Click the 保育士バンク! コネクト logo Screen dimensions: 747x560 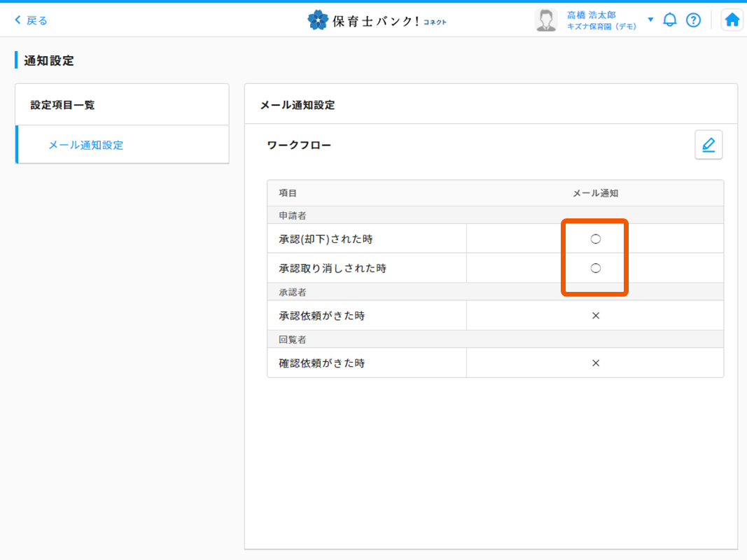377,20
